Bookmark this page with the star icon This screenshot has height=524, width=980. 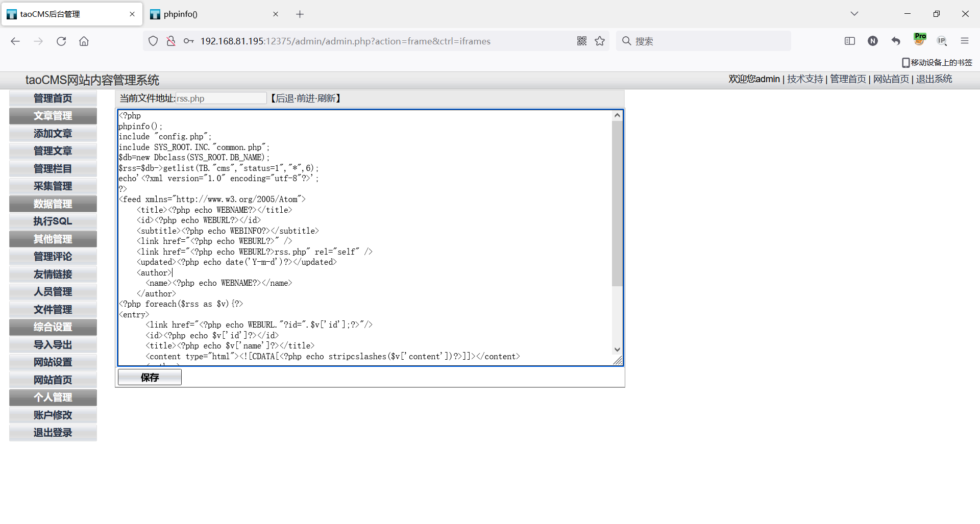[600, 41]
